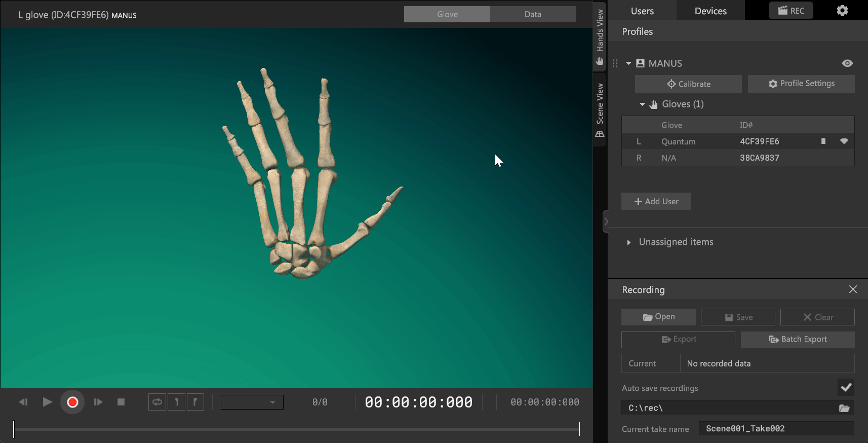Screen dimensions: 868x443
Task: Click the Batch Export button
Action: click(798, 340)
